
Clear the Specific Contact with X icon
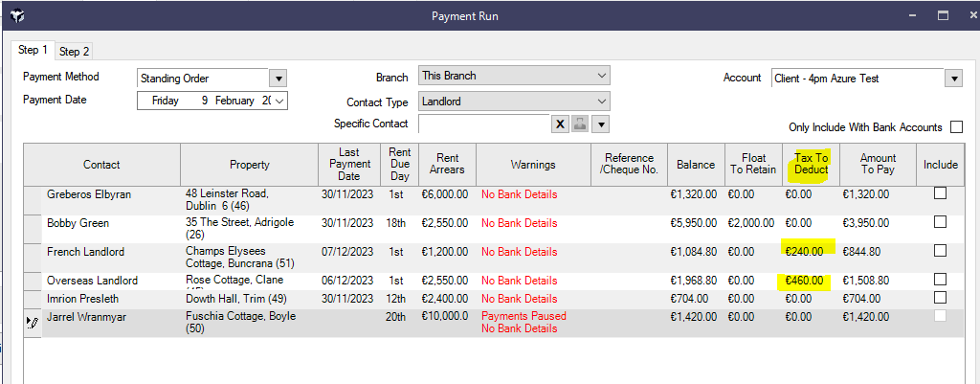coord(561,124)
